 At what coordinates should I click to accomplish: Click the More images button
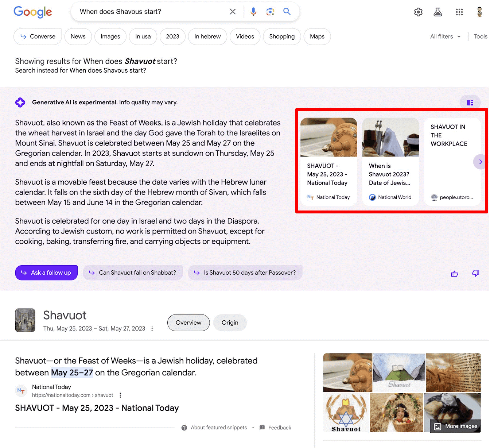[456, 426]
